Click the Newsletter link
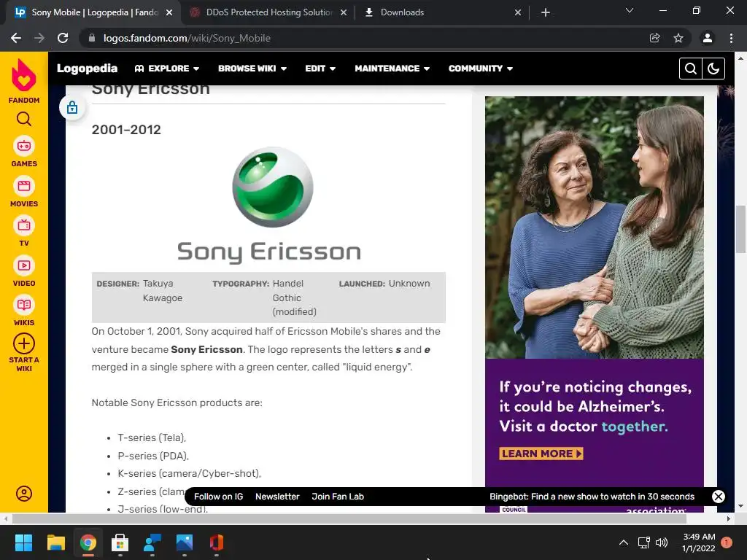The width and height of the screenshot is (747, 560). 277,497
